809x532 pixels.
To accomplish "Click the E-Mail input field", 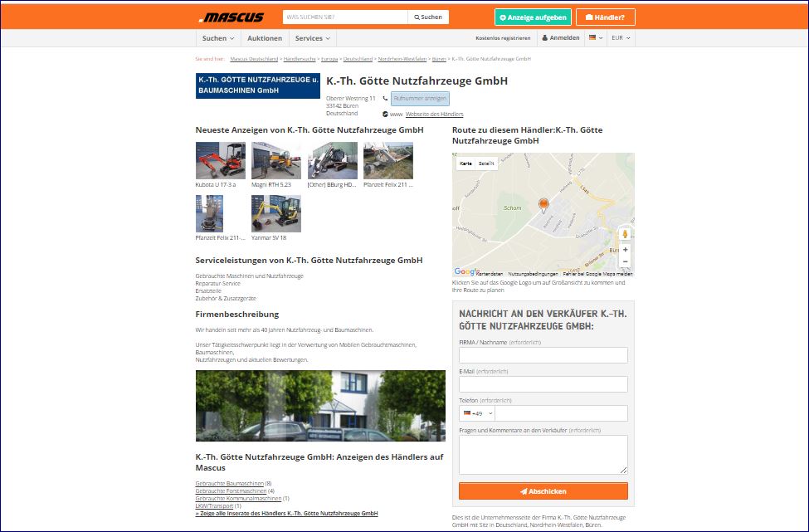I will [x=543, y=384].
